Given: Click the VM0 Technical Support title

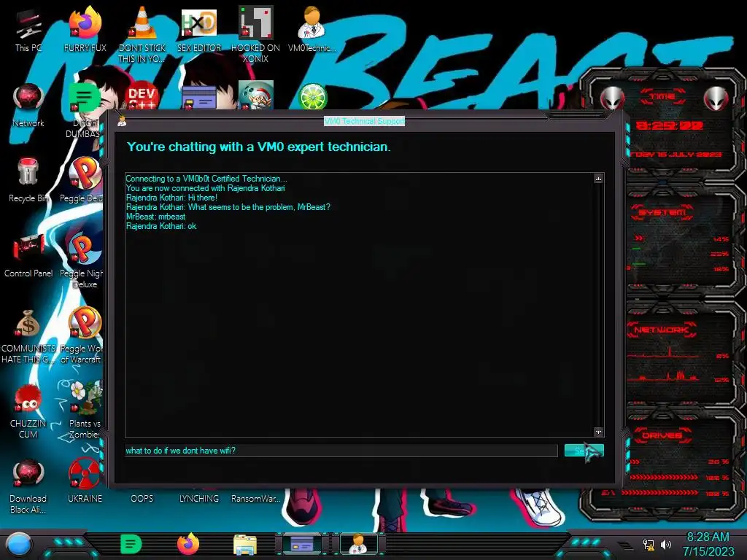Looking at the screenshot, I should click(x=365, y=121).
